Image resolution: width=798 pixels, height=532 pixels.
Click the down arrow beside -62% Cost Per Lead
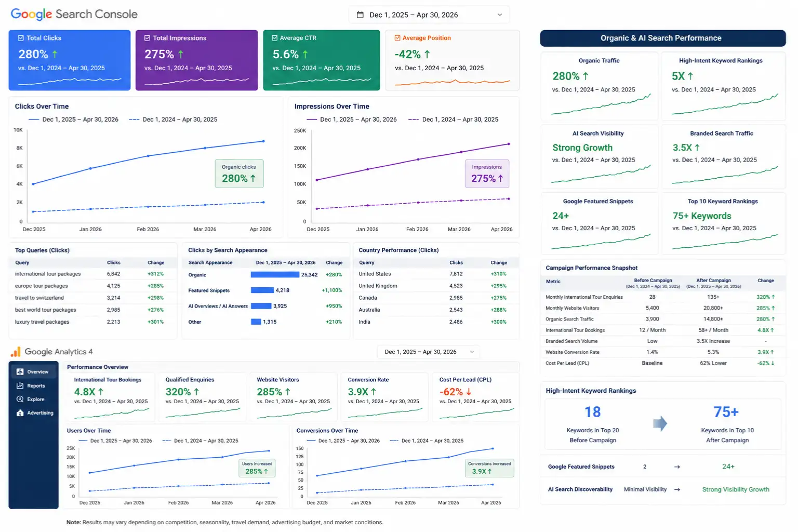(x=469, y=392)
